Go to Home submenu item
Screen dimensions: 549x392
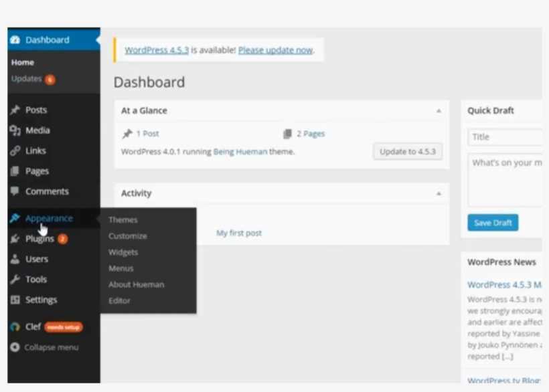tap(23, 63)
